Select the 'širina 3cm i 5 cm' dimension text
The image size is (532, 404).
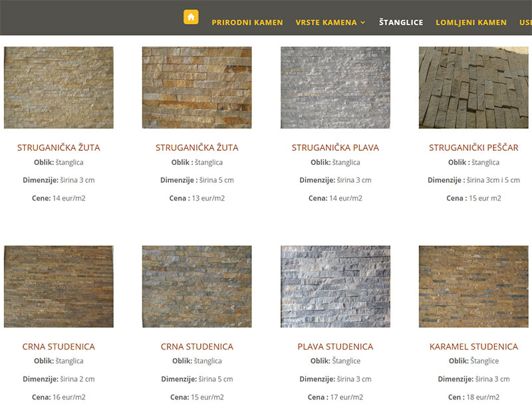point(493,180)
